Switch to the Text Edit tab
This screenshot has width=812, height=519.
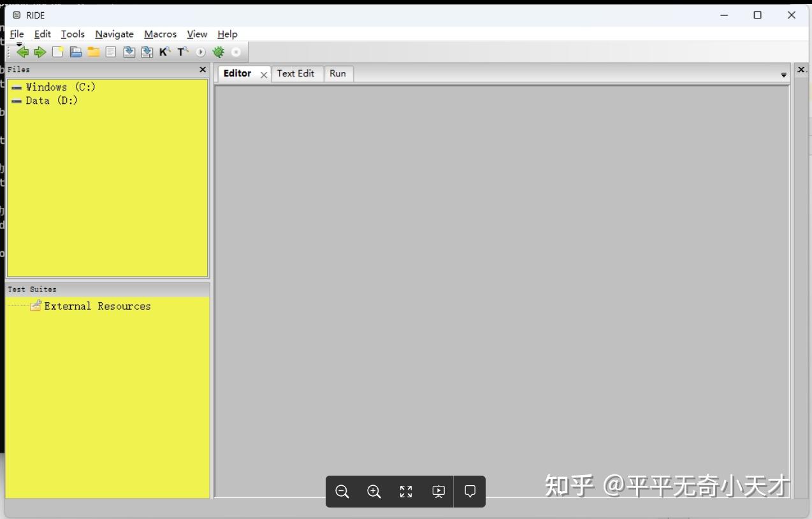296,73
